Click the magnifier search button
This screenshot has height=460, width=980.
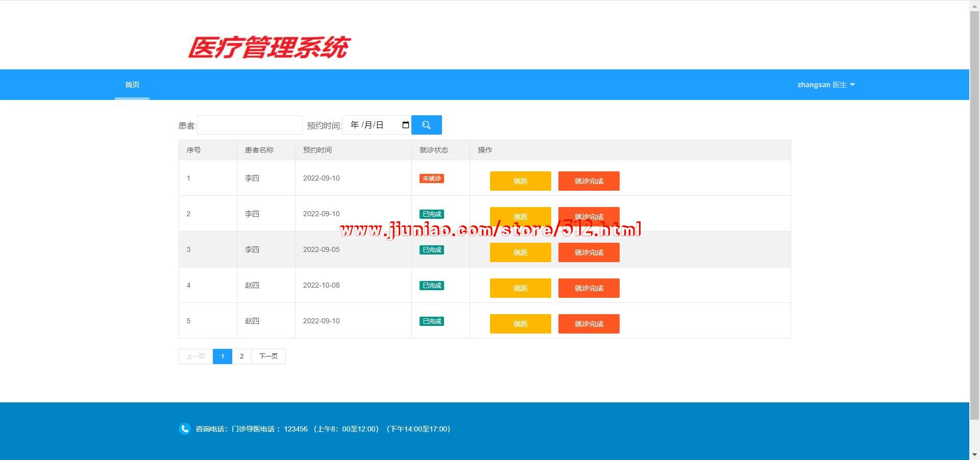click(426, 125)
